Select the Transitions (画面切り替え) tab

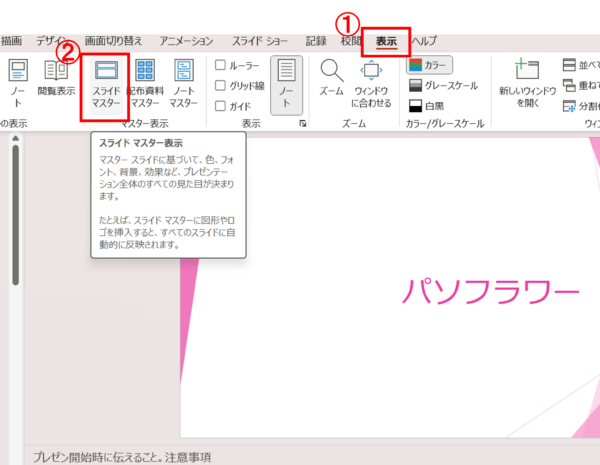113,41
